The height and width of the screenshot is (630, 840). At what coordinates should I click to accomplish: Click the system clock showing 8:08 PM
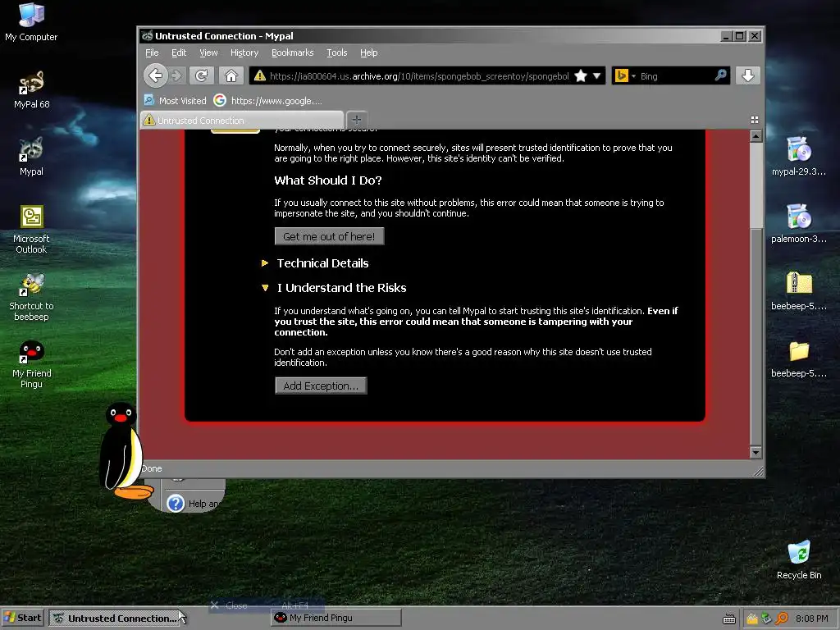coord(811,619)
